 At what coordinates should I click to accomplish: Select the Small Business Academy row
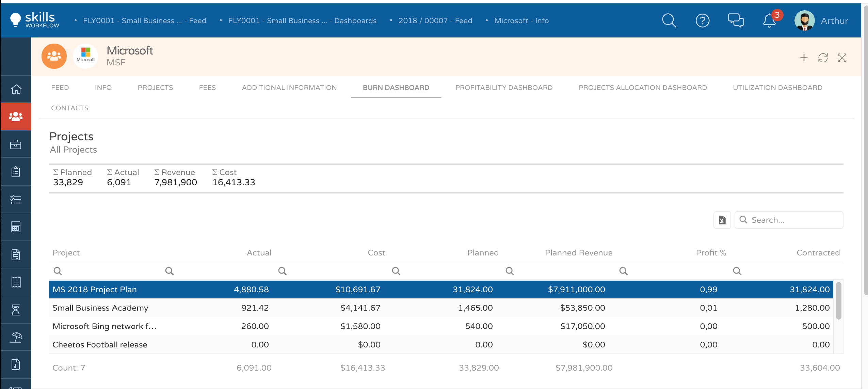tap(441, 308)
